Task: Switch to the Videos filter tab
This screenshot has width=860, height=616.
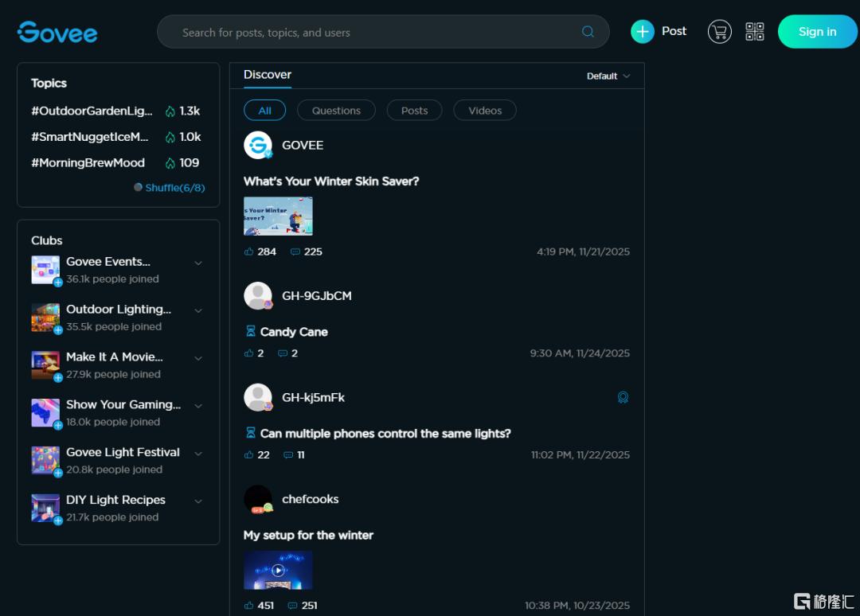Action: [485, 111]
